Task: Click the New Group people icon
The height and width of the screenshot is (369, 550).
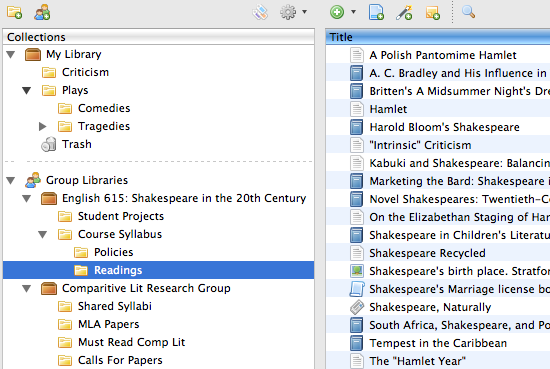Action: pyautogui.click(x=42, y=12)
